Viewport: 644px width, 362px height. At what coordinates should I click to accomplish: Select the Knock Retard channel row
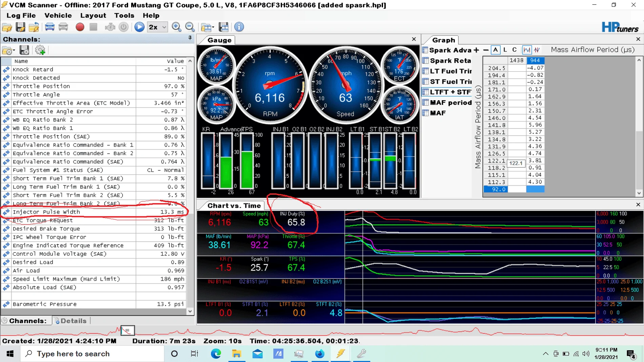[x=94, y=69]
